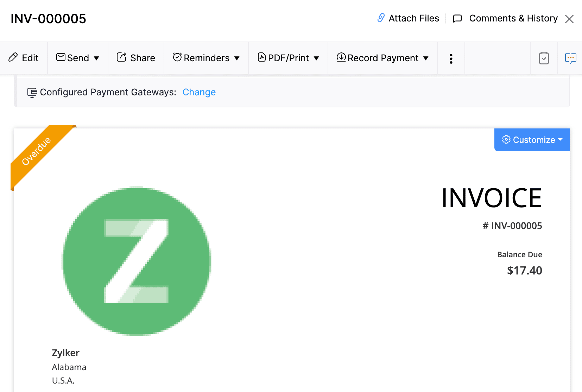Click the Zylker company name text
Viewport: 582px width, 392px height.
point(65,353)
